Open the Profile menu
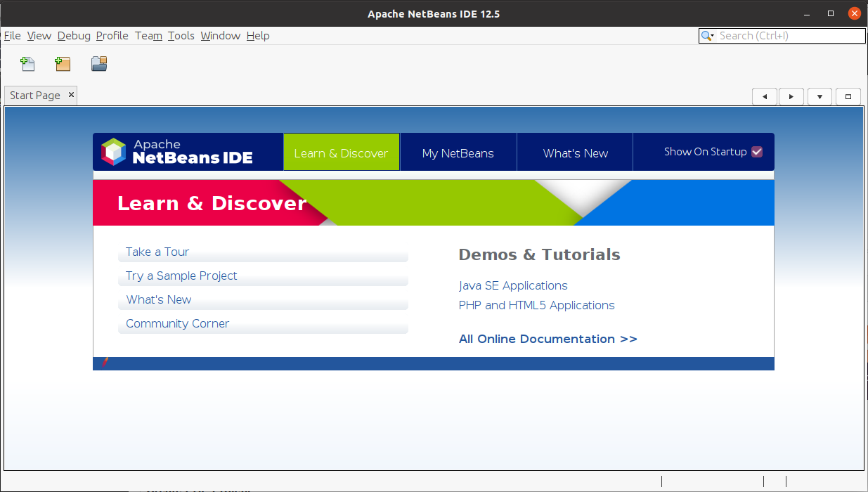868x492 pixels. [112, 36]
